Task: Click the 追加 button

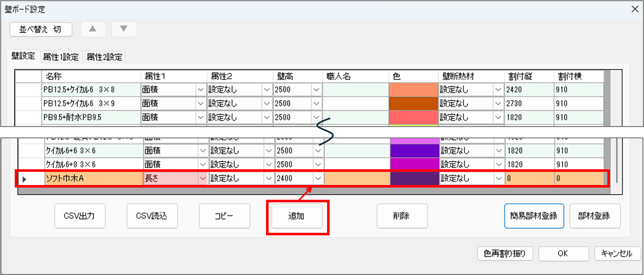Action: (297, 216)
